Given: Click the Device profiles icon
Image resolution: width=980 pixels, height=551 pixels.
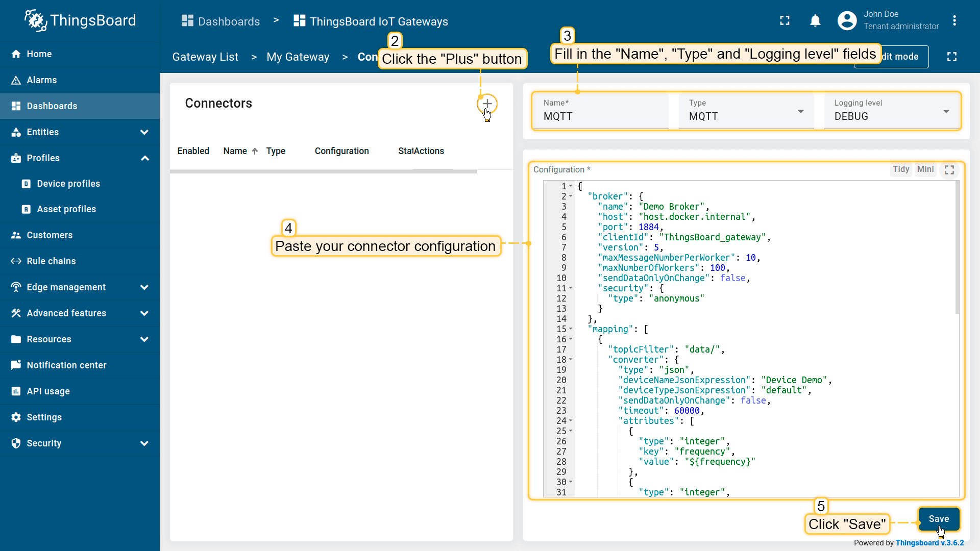Looking at the screenshot, I should click(26, 184).
